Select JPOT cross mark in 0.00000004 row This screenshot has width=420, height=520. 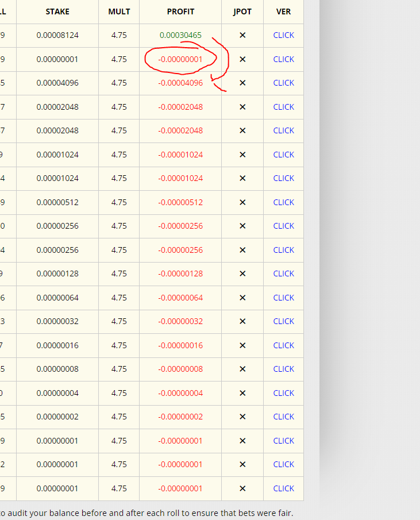[x=242, y=393]
